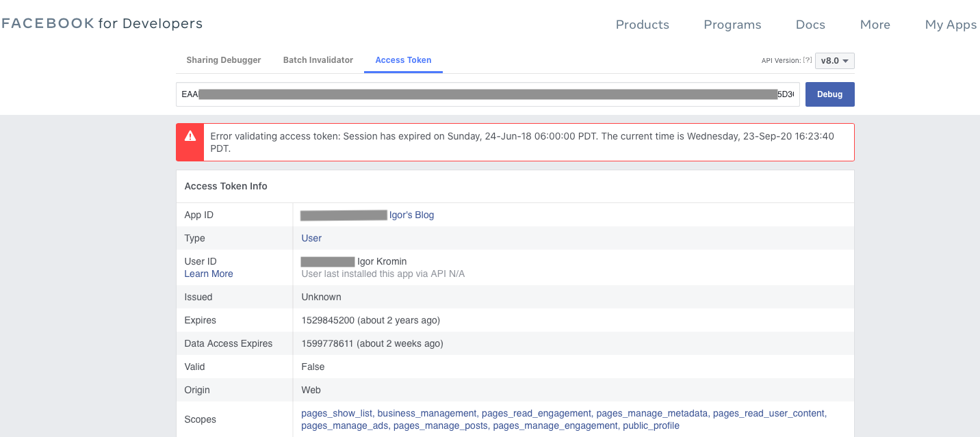Open the pages_manage_ads scope link
Screen dimensions: 980x437
tap(345, 425)
